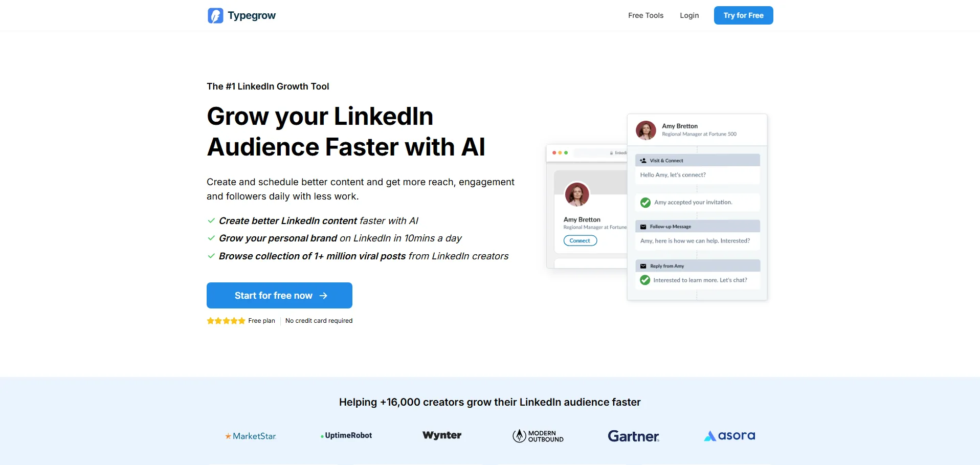
Task: Open the Free Tools menu
Action: click(x=645, y=15)
